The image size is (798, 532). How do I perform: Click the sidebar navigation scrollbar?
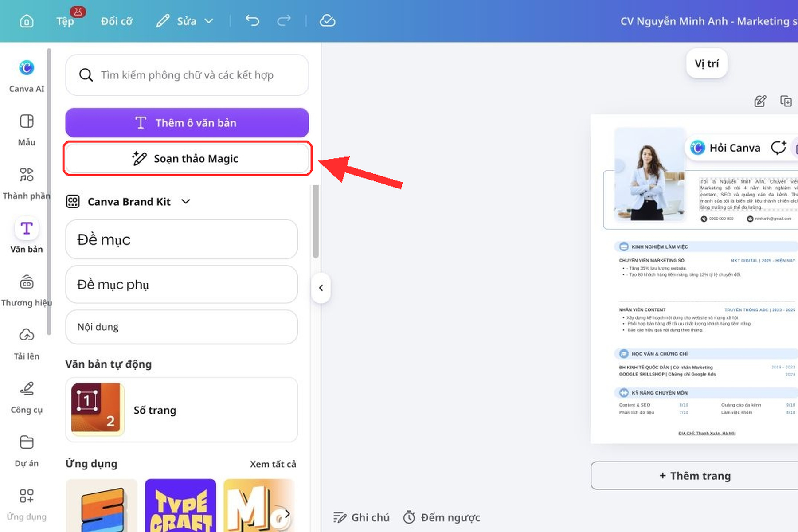coord(49,191)
